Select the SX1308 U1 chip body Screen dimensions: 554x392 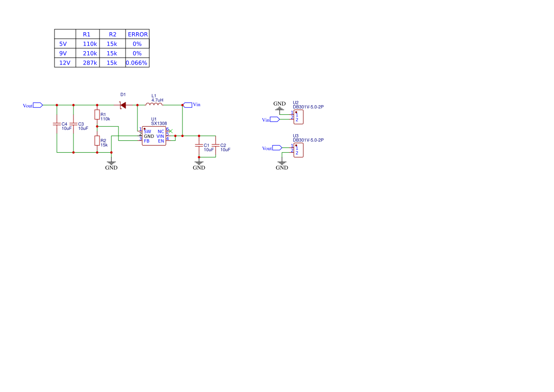click(x=154, y=136)
